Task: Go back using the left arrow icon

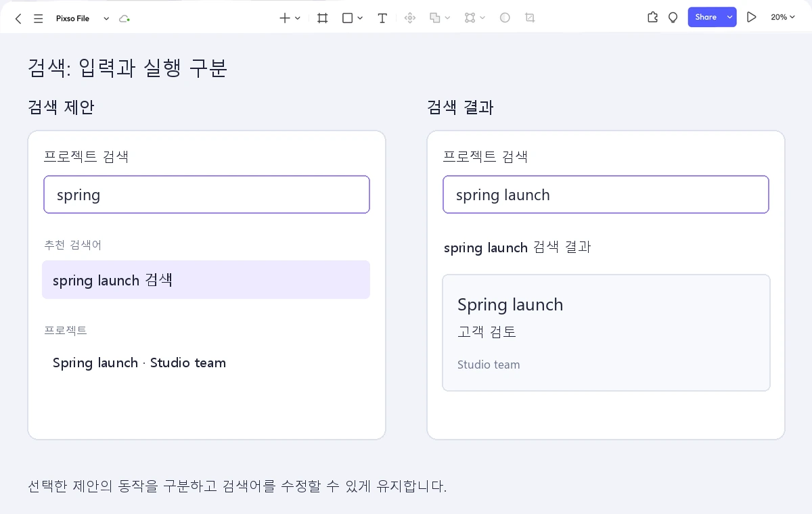Action: (x=18, y=18)
